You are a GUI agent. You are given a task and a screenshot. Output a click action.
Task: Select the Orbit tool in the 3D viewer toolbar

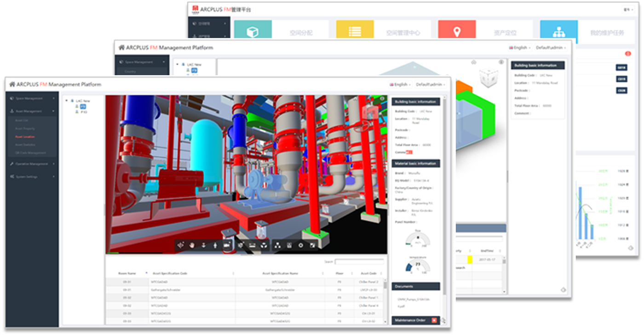pyautogui.click(x=181, y=246)
